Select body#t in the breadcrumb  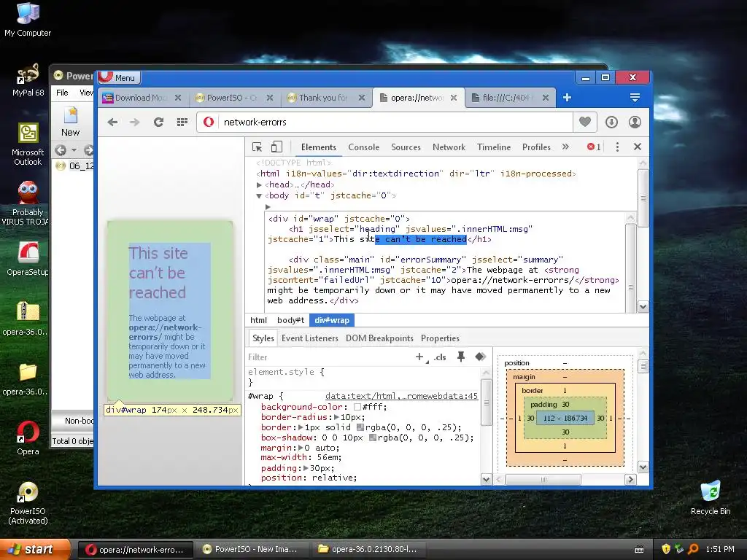pyautogui.click(x=290, y=321)
